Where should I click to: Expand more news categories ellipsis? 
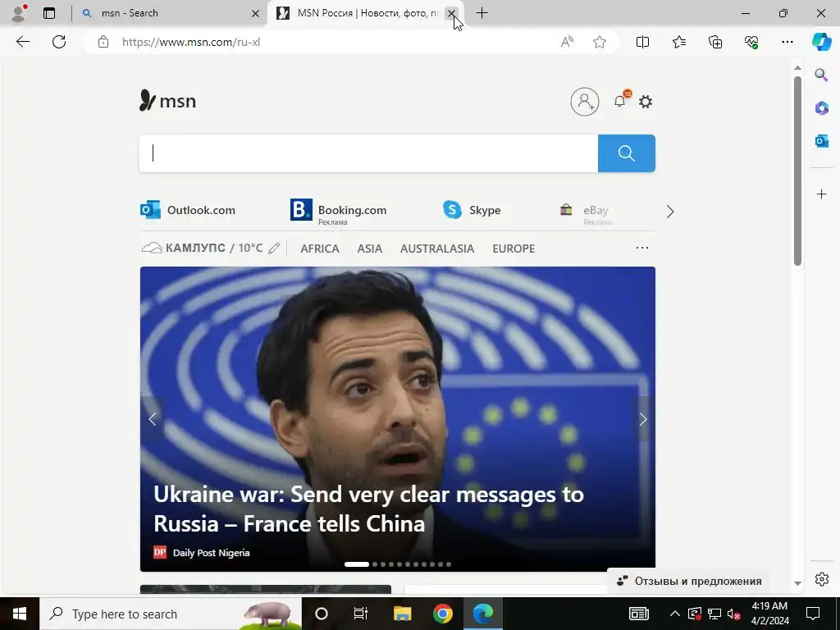(641, 248)
